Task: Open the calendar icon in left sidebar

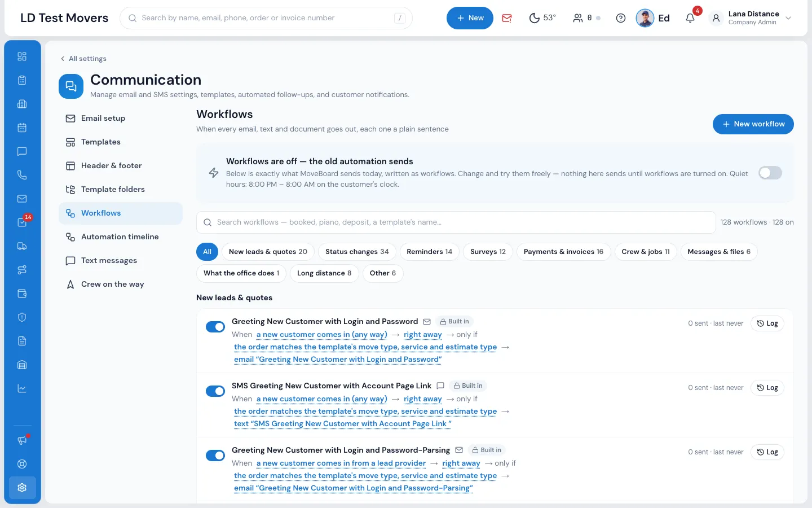Action: 22,128
